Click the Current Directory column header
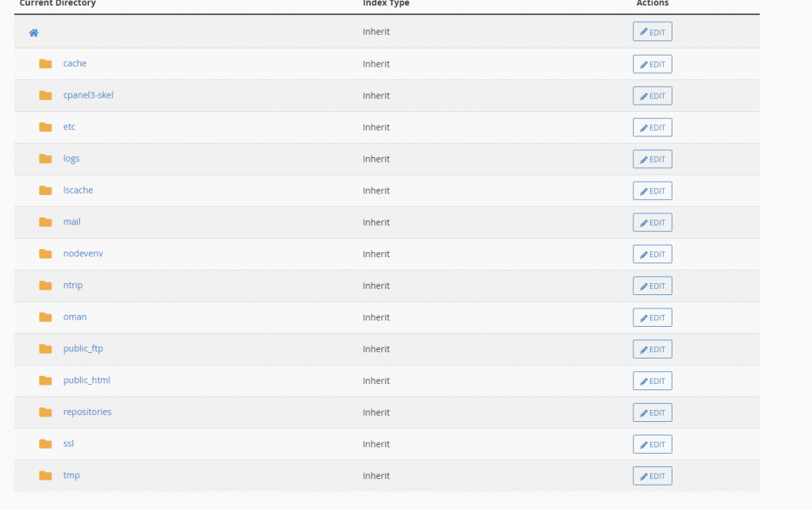 (57, 4)
